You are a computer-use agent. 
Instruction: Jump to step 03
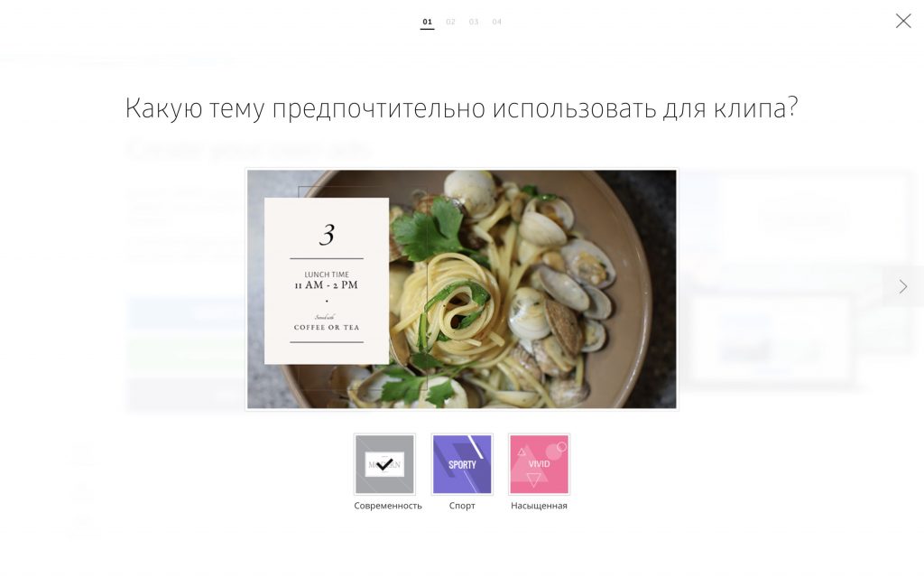tap(474, 22)
